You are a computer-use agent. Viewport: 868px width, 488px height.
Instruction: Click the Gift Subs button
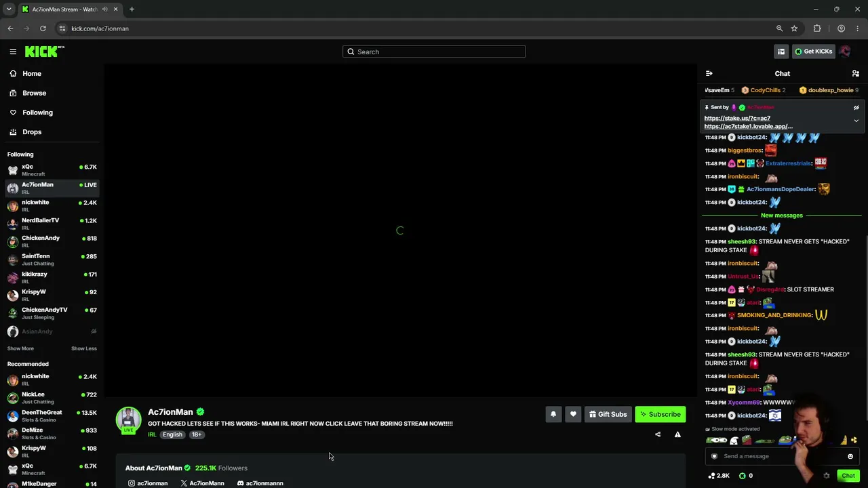click(608, 414)
